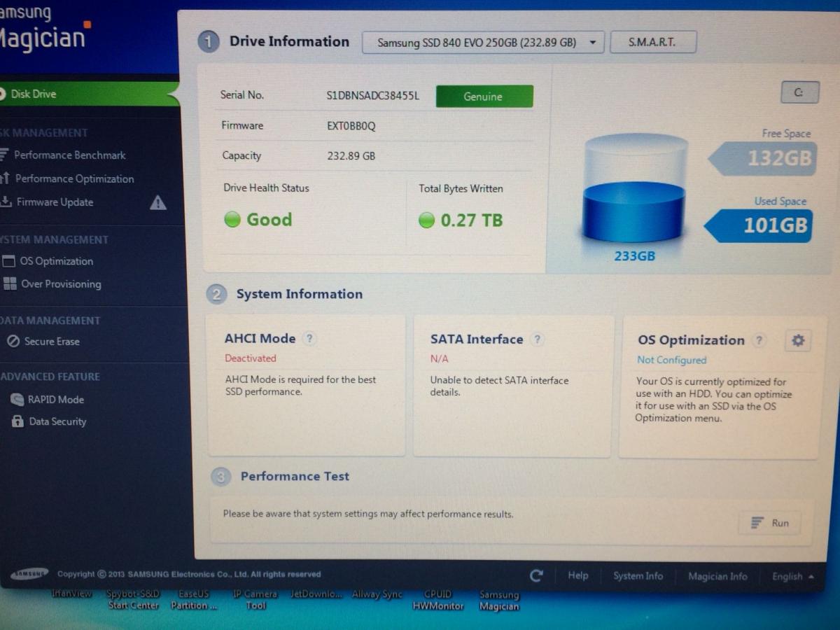This screenshot has height=630, width=840.
Task: Open Performance Optimization in sidebar
Action: pos(74,178)
